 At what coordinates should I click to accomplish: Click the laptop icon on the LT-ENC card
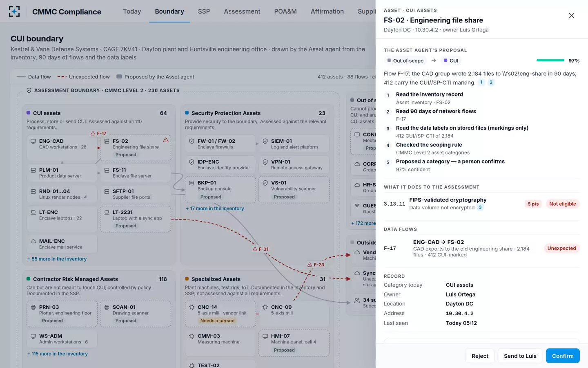coord(33,212)
